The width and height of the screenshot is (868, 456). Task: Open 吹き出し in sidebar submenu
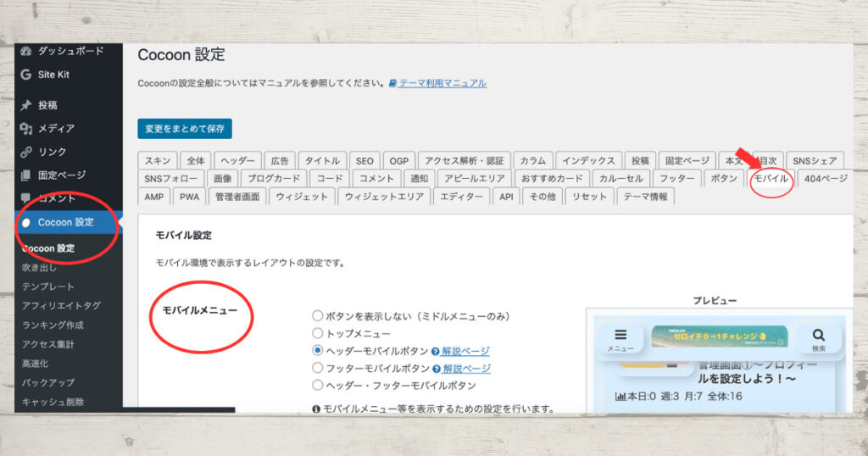(39, 267)
